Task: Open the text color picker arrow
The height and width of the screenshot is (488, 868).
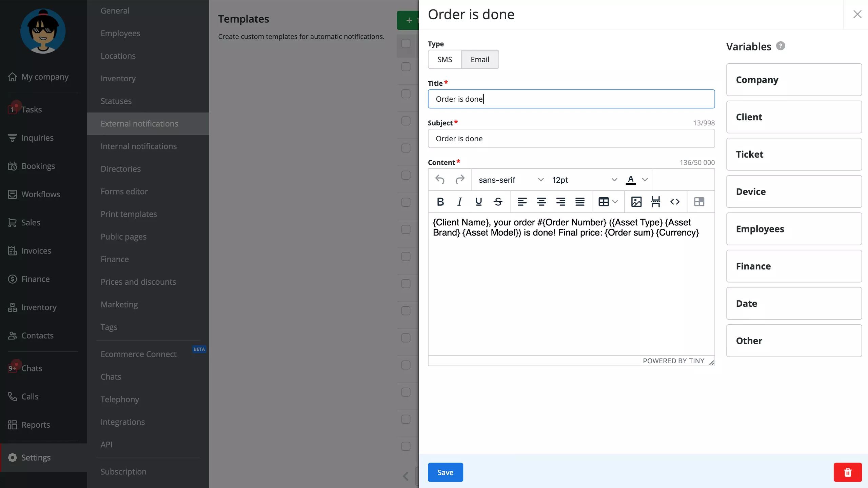Action: (x=645, y=180)
